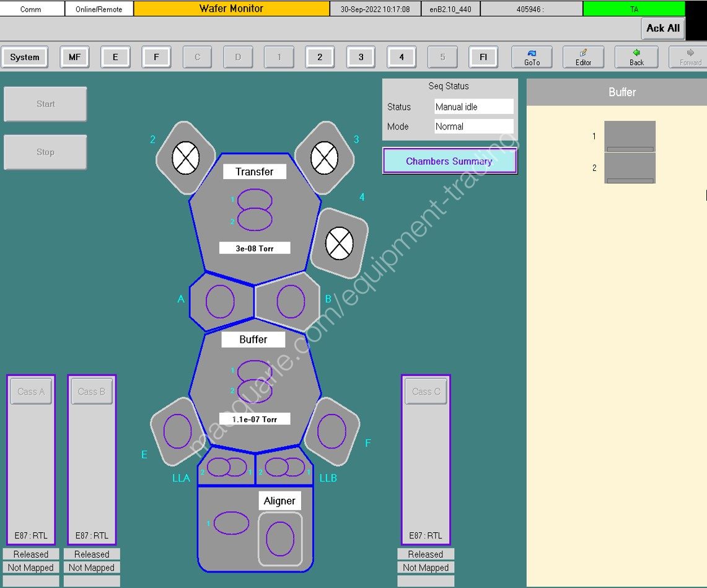Select the Aligner wafer station
The height and width of the screenshot is (588, 707).
(280, 538)
